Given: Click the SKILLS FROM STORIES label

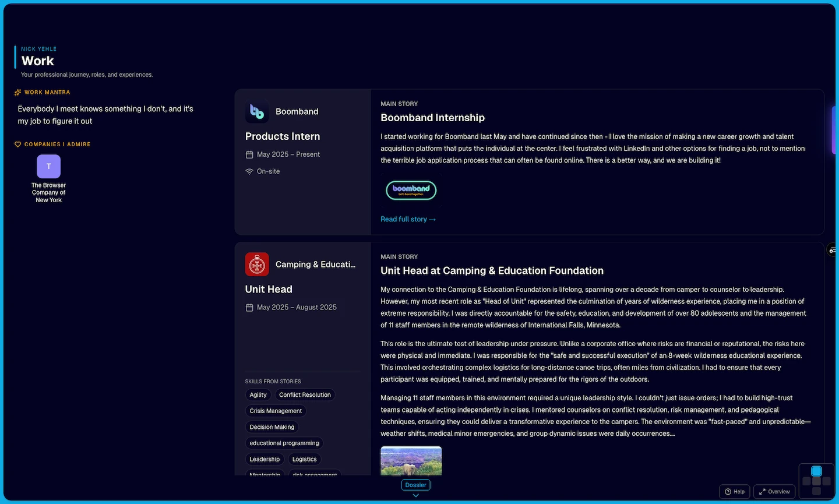Looking at the screenshot, I should point(273,382).
